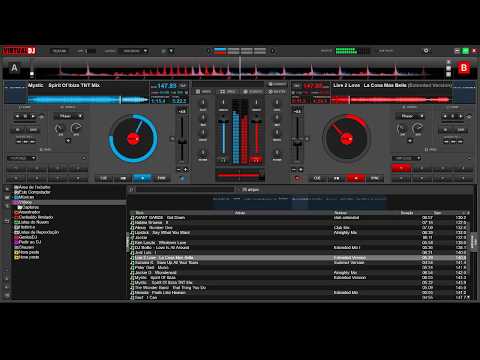Click deck A pitch minus button
This screenshot has width=480, height=360.
coord(179,170)
